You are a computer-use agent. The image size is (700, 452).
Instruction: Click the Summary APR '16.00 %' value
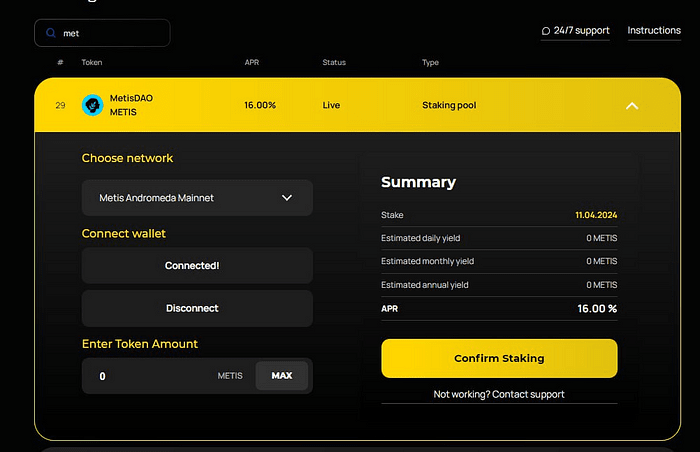pos(597,309)
